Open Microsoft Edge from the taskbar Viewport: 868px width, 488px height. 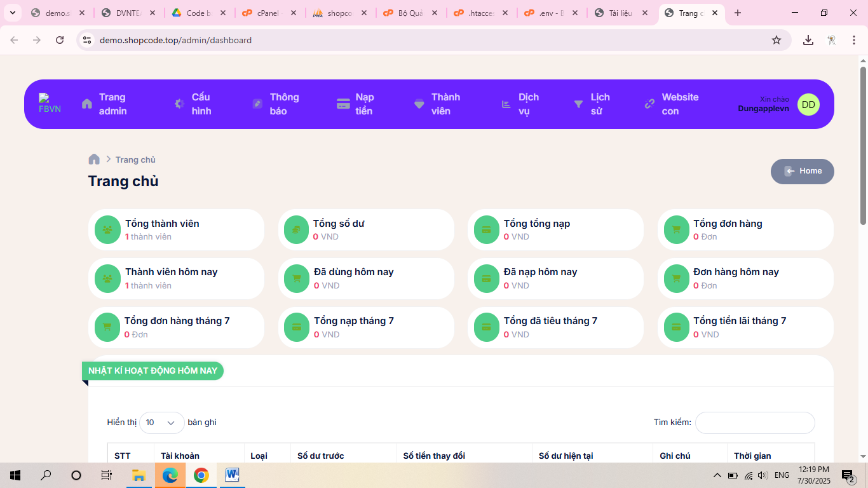pyautogui.click(x=170, y=475)
